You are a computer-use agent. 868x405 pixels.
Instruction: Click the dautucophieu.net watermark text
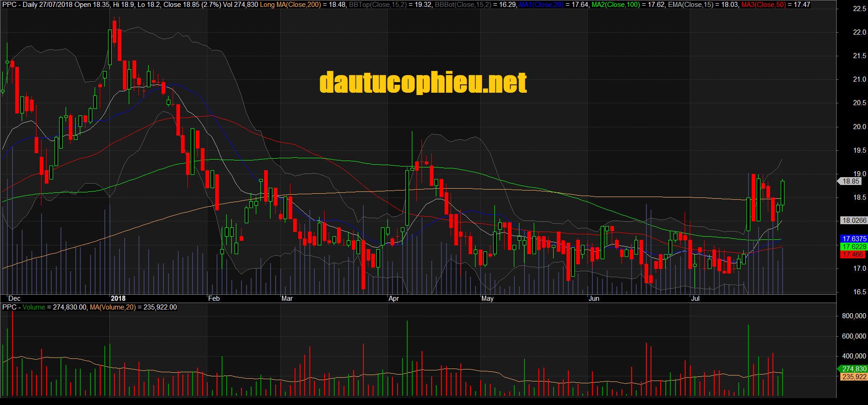(x=423, y=83)
